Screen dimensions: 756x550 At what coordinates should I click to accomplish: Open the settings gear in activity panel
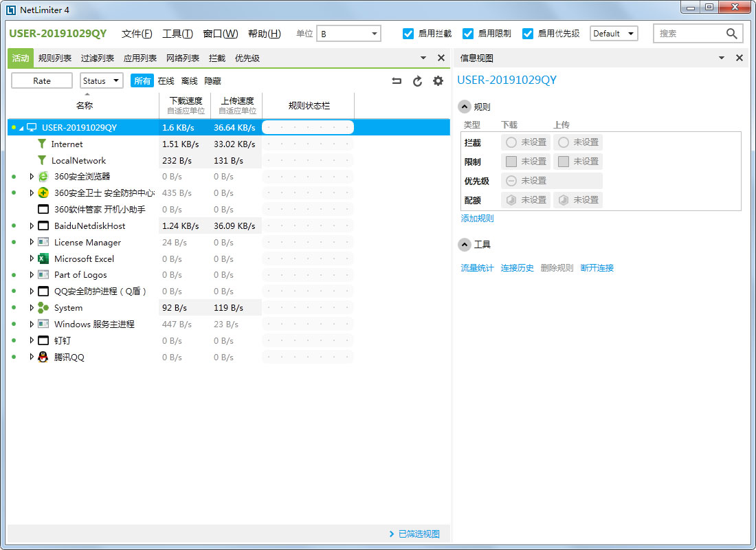click(438, 81)
